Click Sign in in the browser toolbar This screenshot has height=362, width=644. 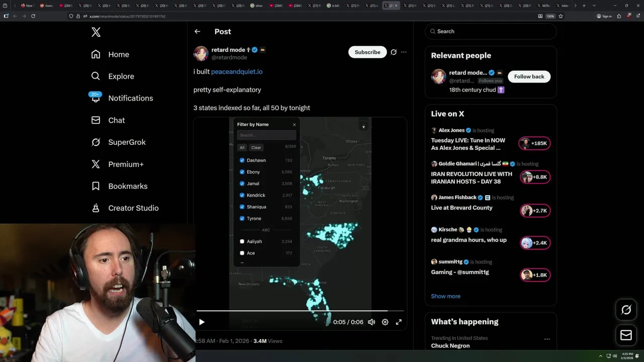[604, 16]
